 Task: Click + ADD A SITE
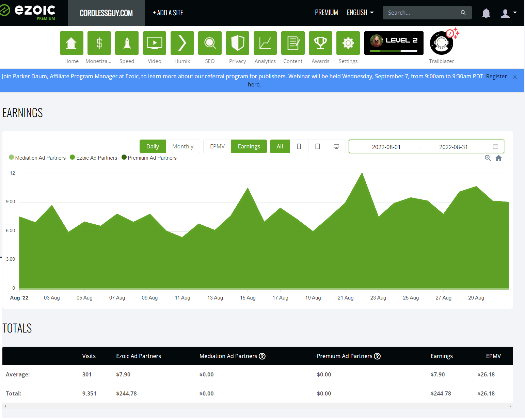(x=168, y=13)
